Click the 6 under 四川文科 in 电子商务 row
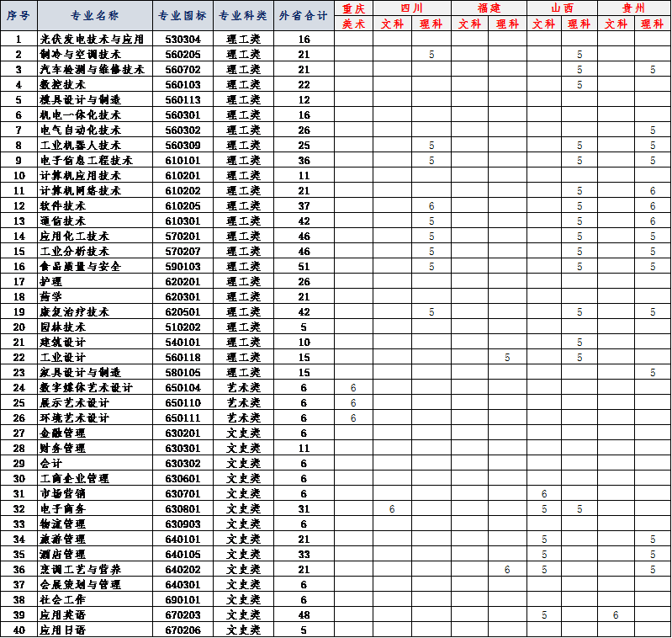The width and height of the screenshot is (672, 638). pyautogui.click(x=392, y=509)
